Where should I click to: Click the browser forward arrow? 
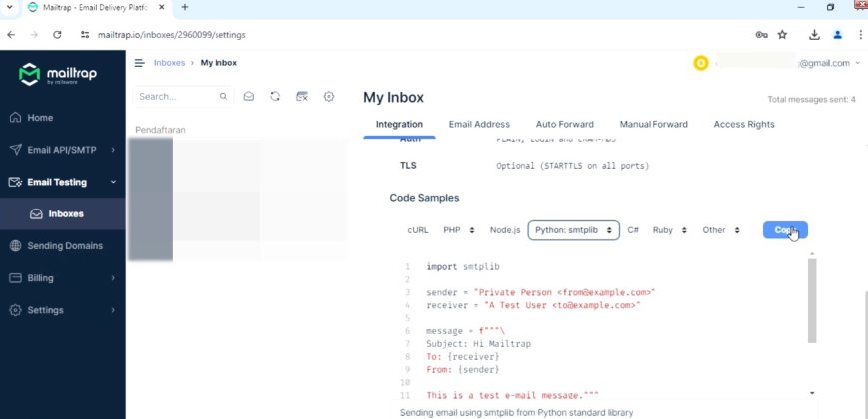[x=34, y=34]
